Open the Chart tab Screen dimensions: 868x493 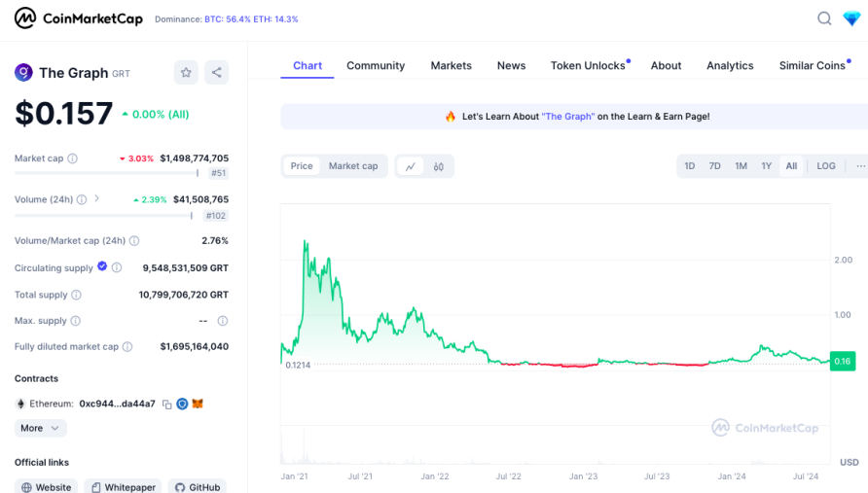pos(307,66)
